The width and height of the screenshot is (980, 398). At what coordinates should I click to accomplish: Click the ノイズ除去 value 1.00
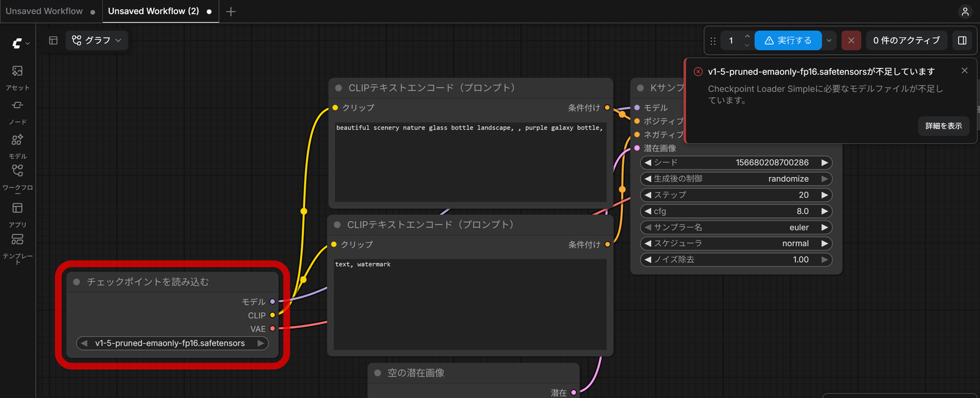[801, 260]
